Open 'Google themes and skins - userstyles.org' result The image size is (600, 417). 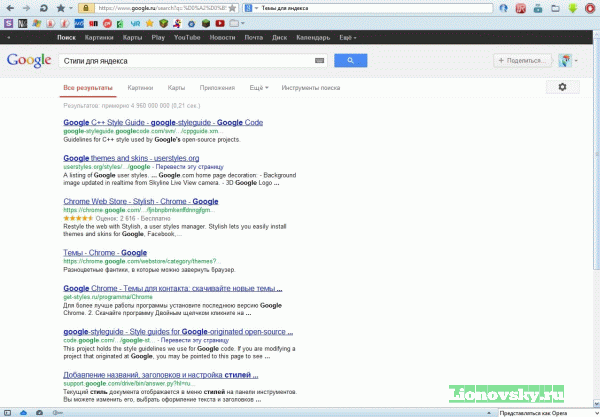point(131,158)
